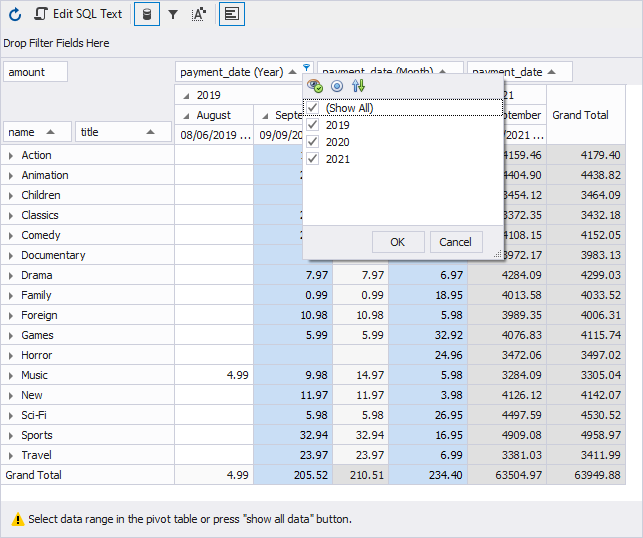Toggle the (Show All) checkbox

pyautogui.click(x=314, y=108)
